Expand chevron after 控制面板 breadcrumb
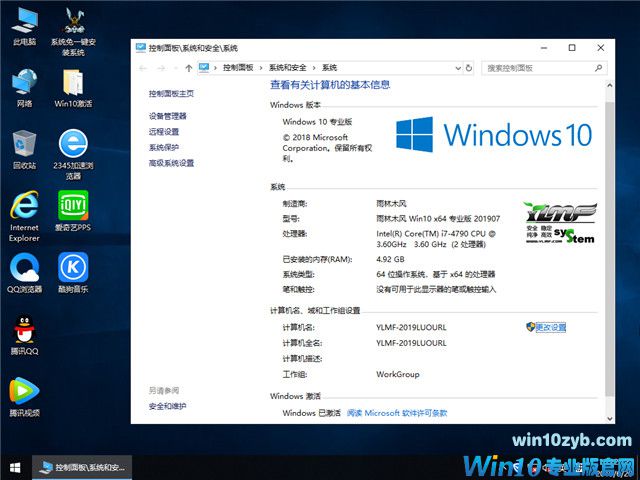The image size is (640, 480). (x=261, y=68)
